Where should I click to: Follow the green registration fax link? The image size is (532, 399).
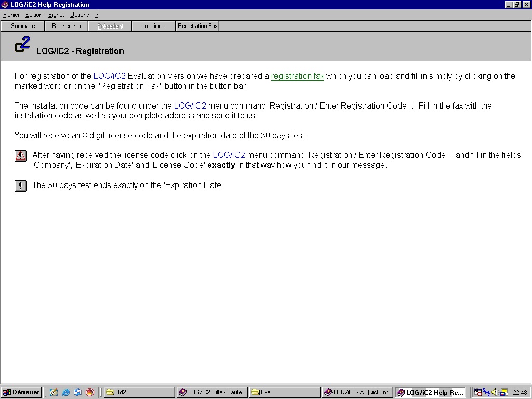click(297, 76)
